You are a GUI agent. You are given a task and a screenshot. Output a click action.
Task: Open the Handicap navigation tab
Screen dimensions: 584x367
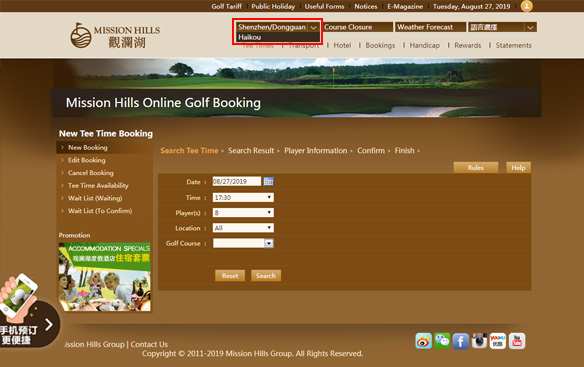tap(425, 45)
